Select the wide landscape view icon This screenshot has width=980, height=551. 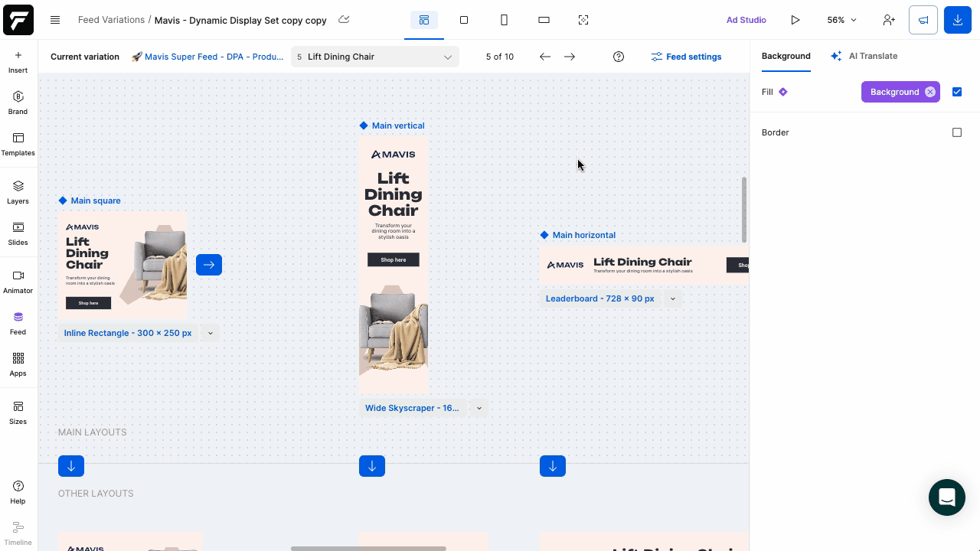click(544, 20)
